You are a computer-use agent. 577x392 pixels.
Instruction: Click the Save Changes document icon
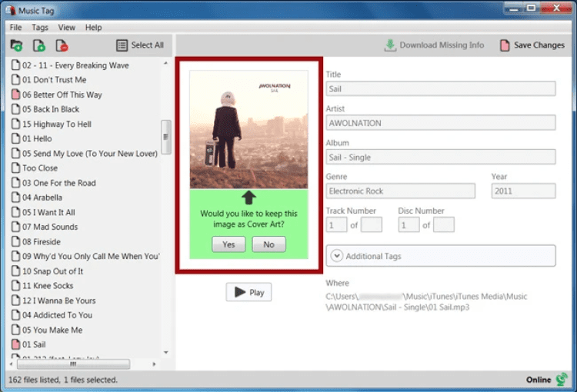(x=505, y=45)
